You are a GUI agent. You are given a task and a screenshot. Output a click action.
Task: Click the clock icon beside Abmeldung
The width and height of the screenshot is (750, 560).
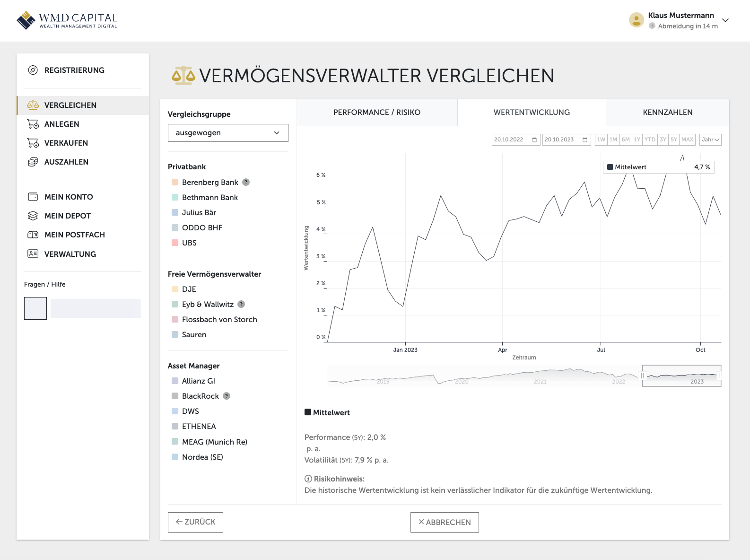(652, 26)
